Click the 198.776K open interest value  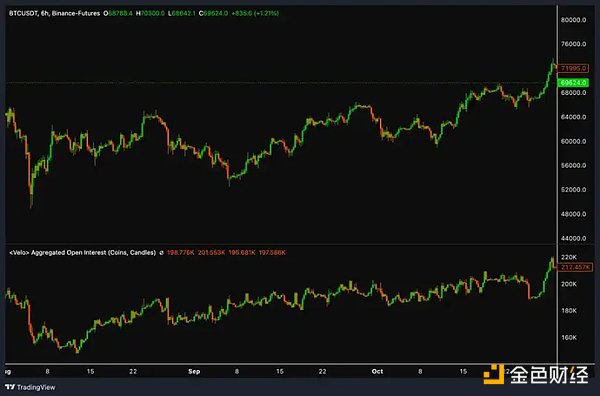coord(181,253)
